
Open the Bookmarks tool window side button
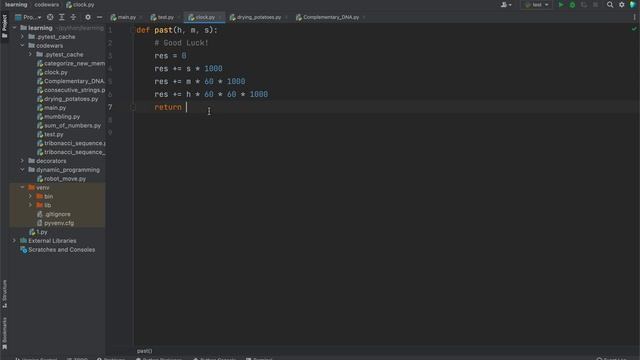pyautogui.click(x=4, y=333)
